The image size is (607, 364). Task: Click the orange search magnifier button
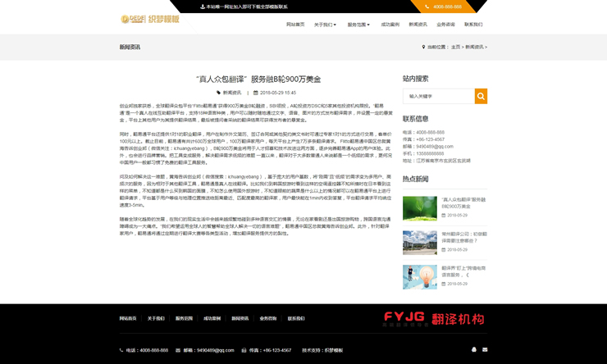[481, 96]
